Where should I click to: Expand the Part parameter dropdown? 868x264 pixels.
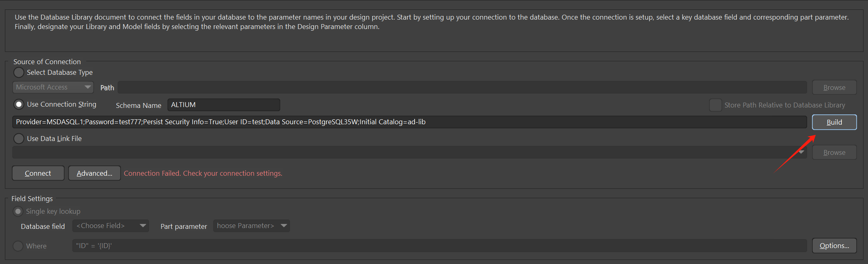251,226
